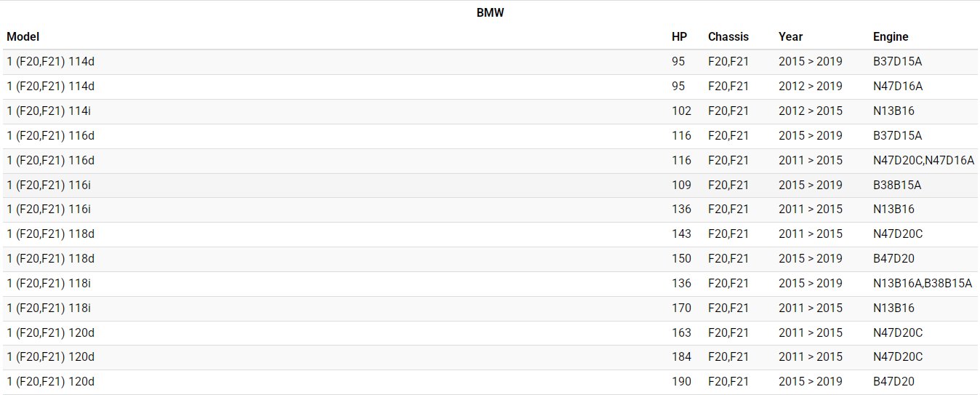This screenshot has width=980, height=395.
Task: Click the HP value 102
Action: tap(681, 111)
